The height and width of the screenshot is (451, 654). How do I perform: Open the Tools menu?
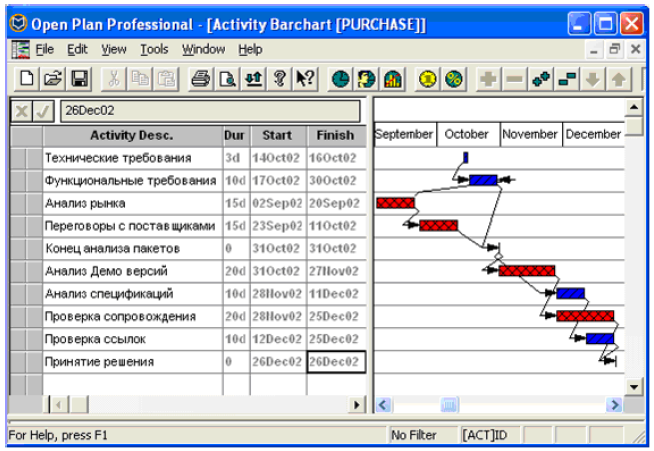point(154,49)
